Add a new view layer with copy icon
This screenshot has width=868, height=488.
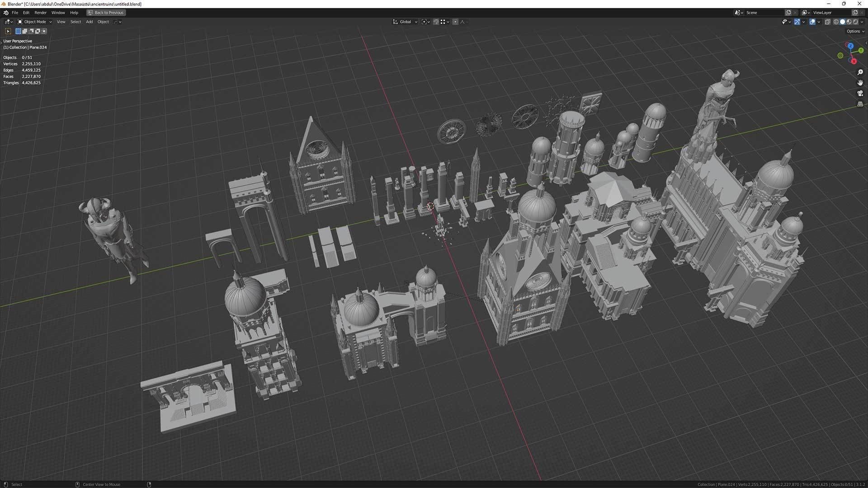point(855,13)
